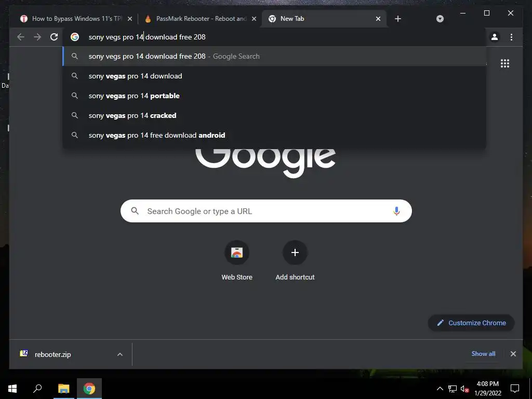This screenshot has height=399, width=532.
Task: Reload the current page
Action: point(54,37)
